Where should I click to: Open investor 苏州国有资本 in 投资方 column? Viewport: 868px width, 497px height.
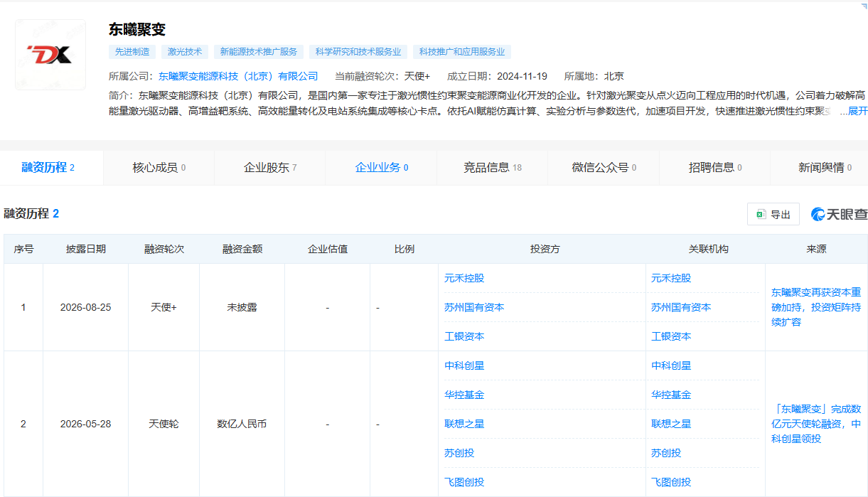pos(474,307)
